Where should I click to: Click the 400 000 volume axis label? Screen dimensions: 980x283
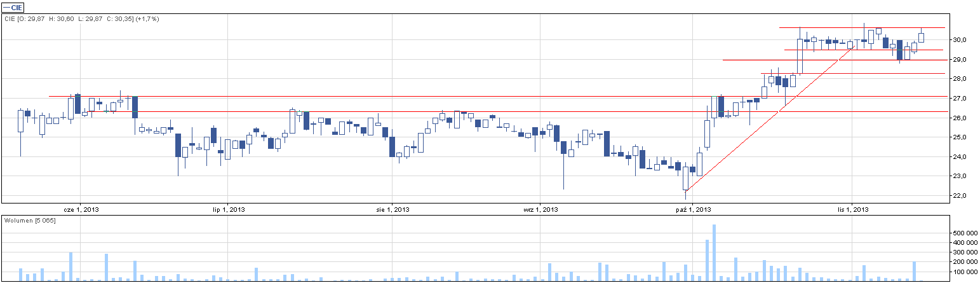tap(964, 243)
